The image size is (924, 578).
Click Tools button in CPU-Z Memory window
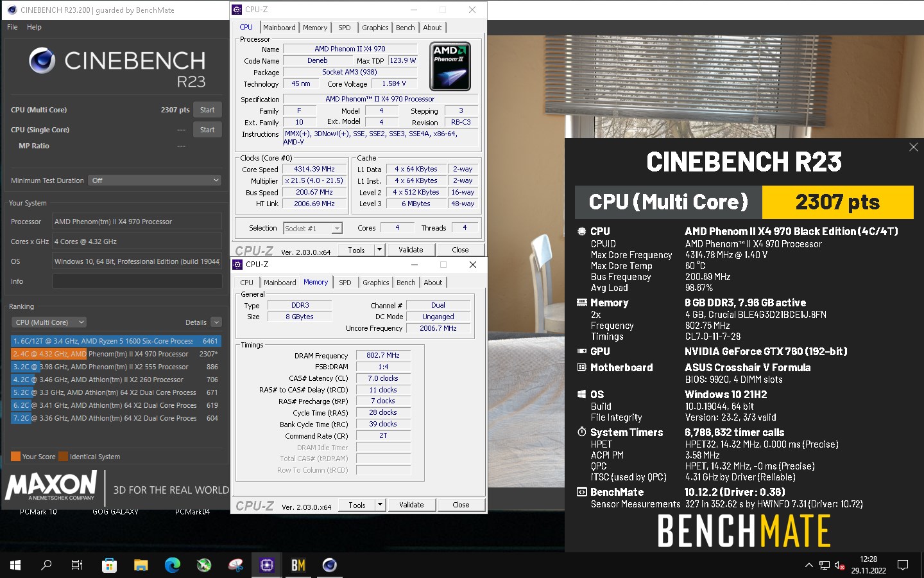pyautogui.click(x=357, y=505)
